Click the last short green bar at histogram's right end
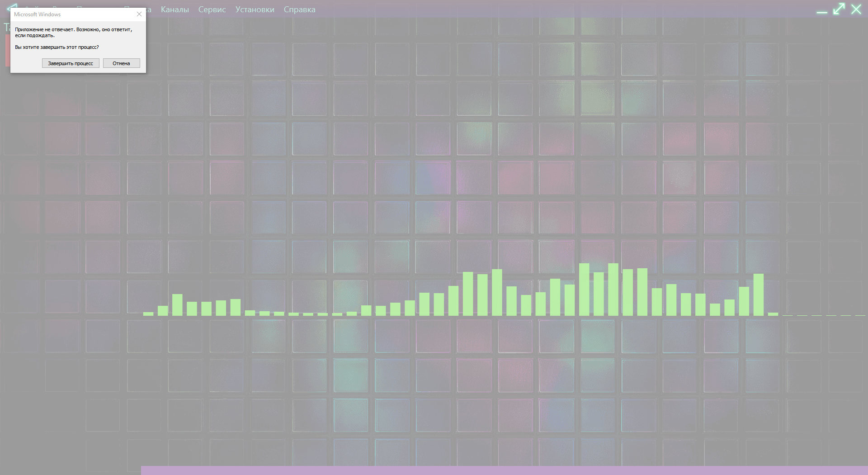868x475 pixels. click(x=773, y=314)
